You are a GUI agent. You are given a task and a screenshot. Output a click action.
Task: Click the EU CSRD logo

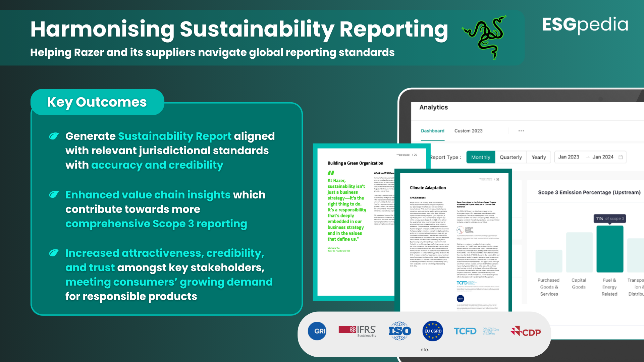[433, 331]
